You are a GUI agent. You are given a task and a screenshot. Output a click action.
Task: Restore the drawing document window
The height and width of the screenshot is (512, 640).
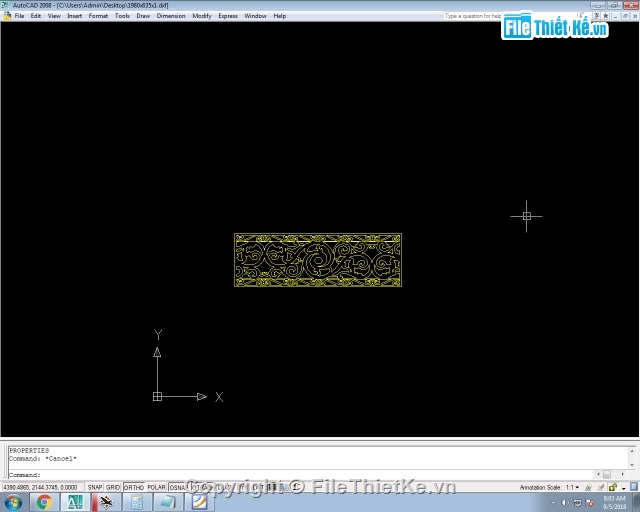click(x=625, y=16)
